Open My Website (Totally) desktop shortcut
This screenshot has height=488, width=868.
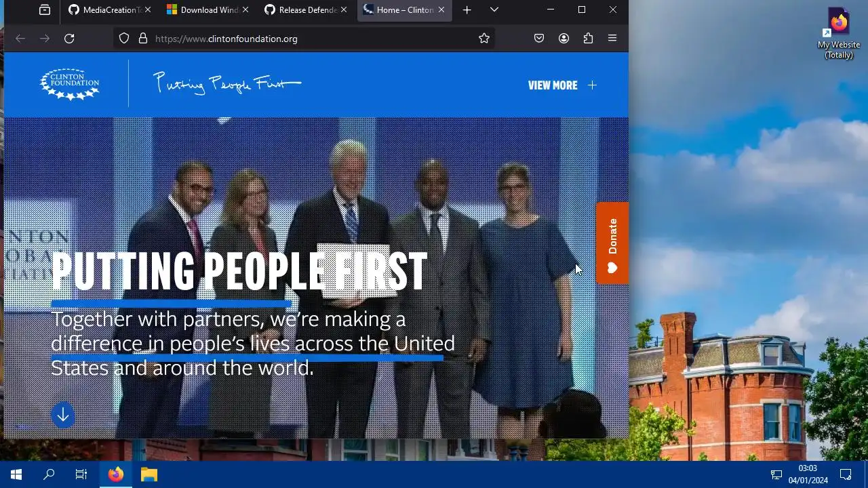tap(839, 33)
